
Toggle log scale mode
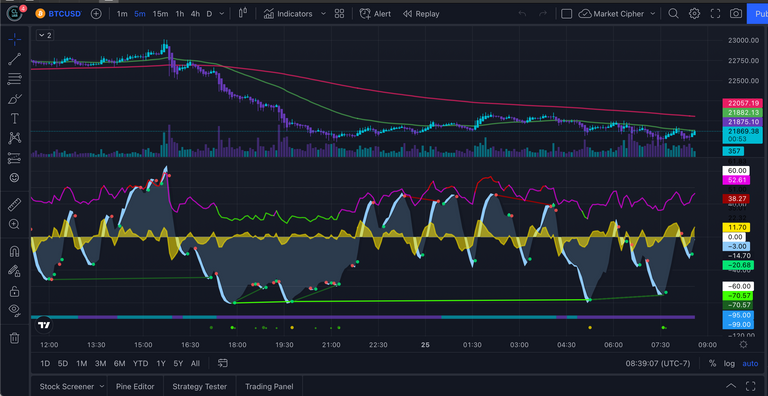pos(729,363)
